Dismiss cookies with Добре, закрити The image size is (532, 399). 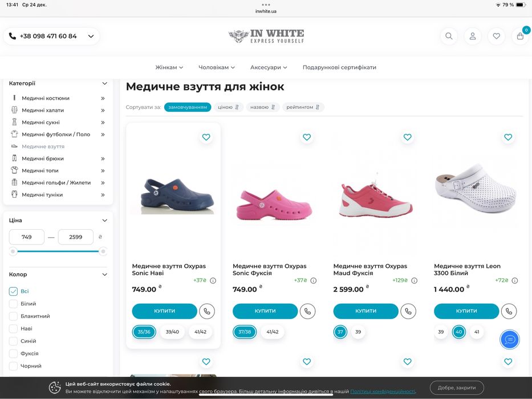[x=457, y=388]
